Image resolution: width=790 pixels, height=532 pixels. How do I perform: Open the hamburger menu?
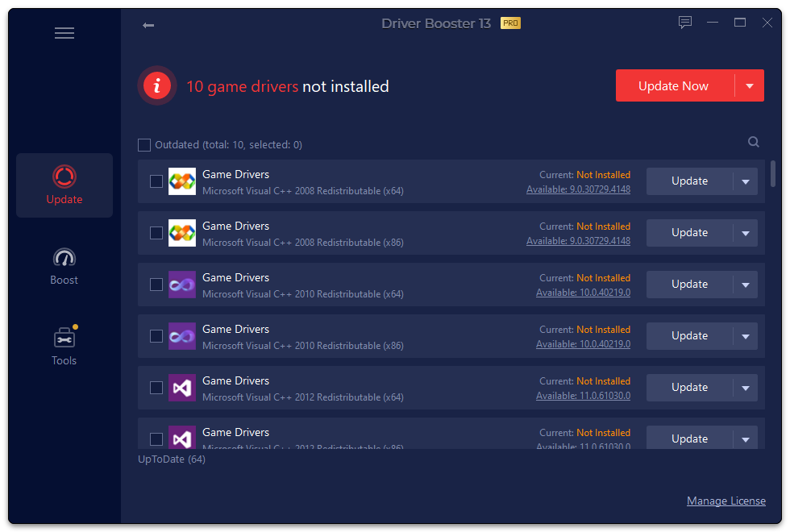64,33
